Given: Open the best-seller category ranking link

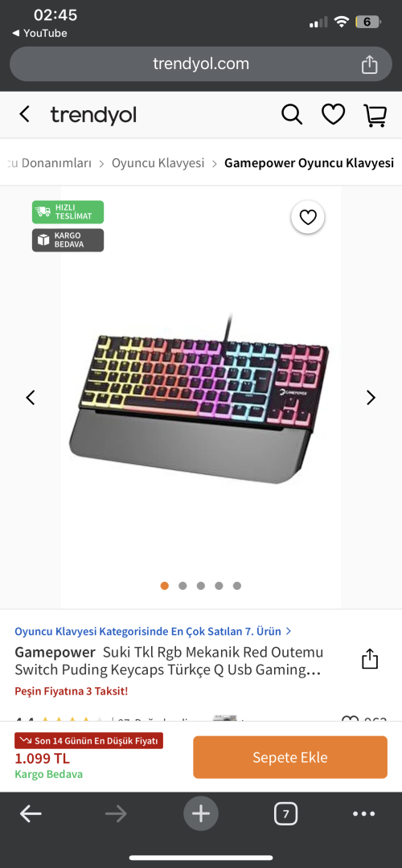Looking at the screenshot, I should (x=154, y=631).
